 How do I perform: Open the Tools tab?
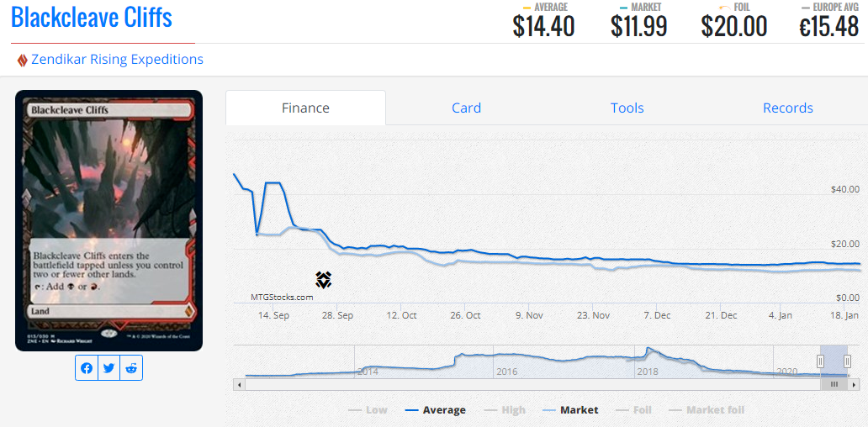[x=627, y=108]
